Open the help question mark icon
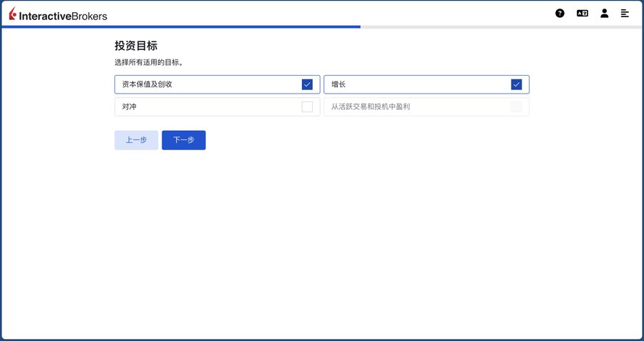644x341 pixels. (560, 13)
